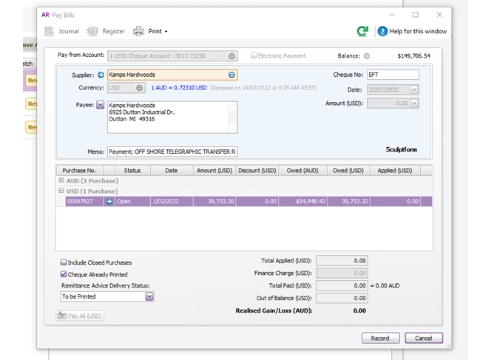Open the Journal toolbar item
The image size is (480, 360).
click(62, 31)
